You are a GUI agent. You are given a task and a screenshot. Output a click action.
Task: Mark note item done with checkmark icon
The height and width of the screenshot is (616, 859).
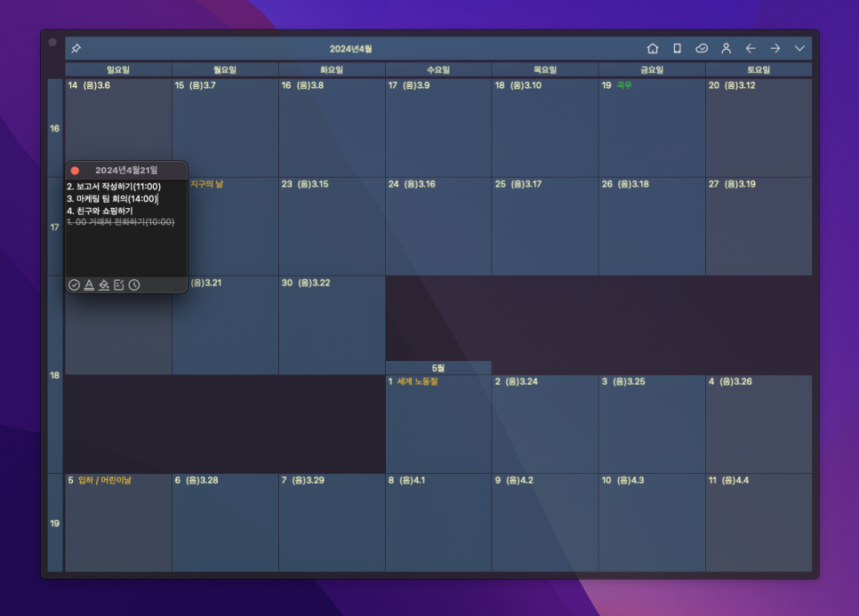pyautogui.click(x=74, y=284)
